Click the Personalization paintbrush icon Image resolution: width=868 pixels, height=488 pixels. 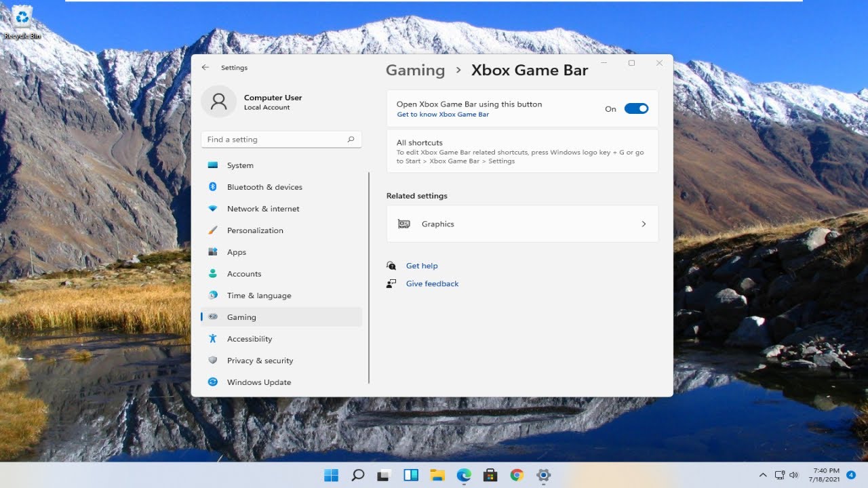(x=213, y=230)
